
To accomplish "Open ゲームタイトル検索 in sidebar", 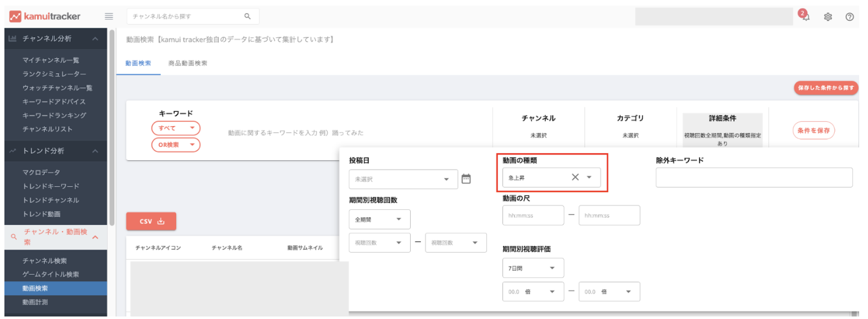I will click(50, 275).
